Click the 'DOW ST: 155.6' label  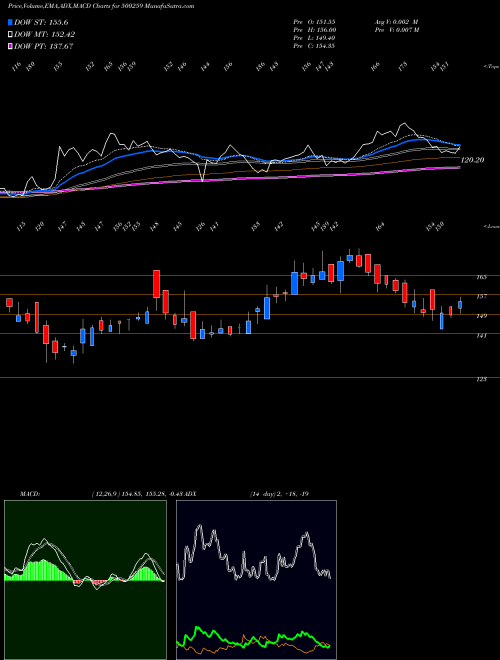(41, 22)
